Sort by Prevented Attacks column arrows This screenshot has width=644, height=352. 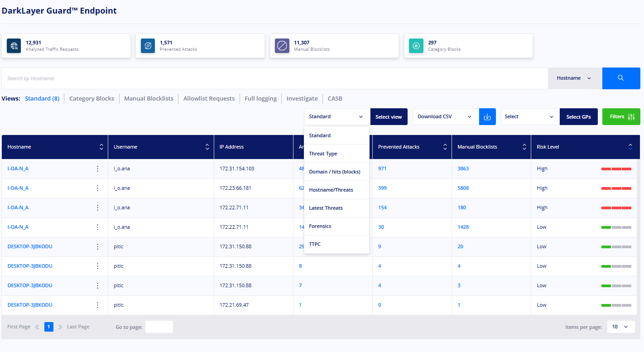tap(445, 147)
